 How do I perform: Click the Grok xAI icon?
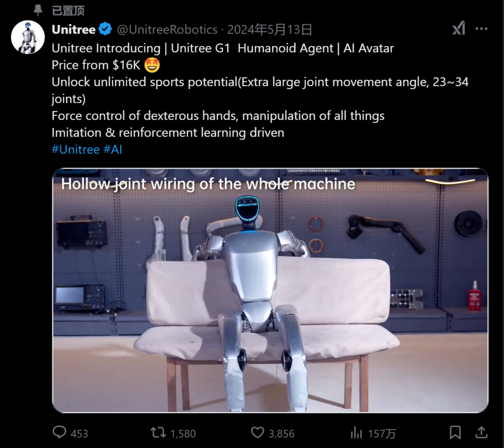click(459, 28)
